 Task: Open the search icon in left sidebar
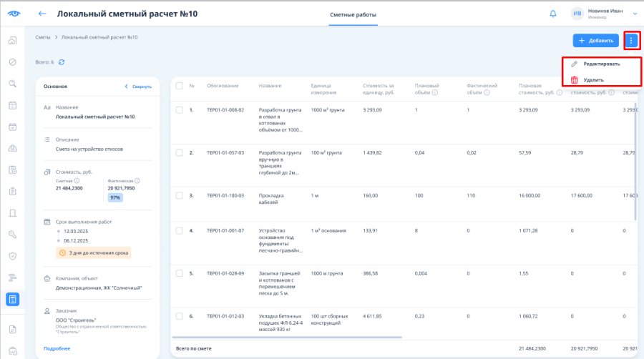coord(13,84)
